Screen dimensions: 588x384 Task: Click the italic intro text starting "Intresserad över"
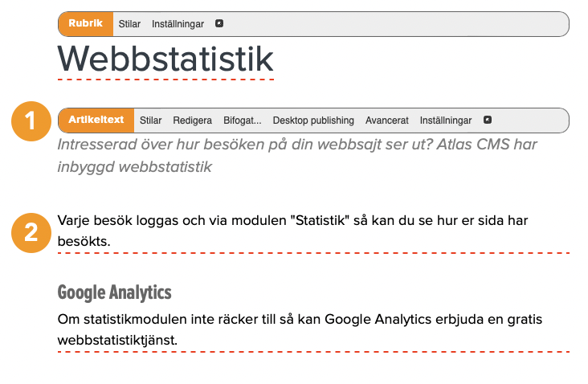[x=297, y=156]
